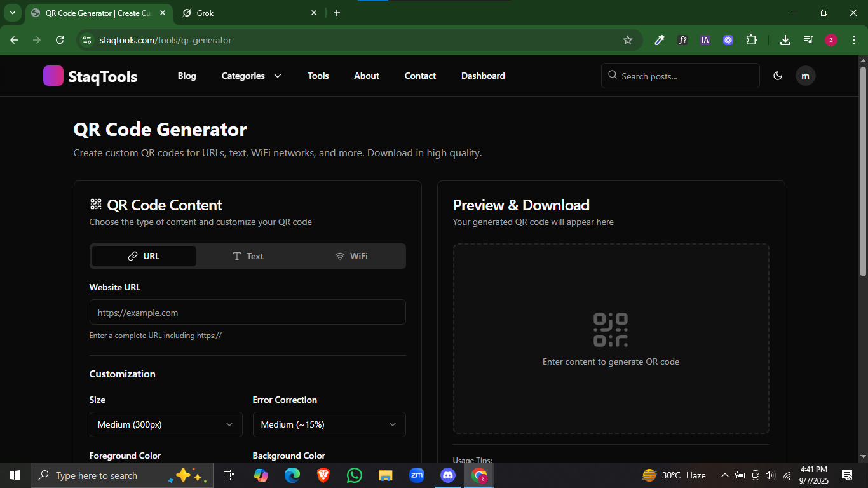
Task: Click the Windows taskbar search box
Action: point(122,475)
